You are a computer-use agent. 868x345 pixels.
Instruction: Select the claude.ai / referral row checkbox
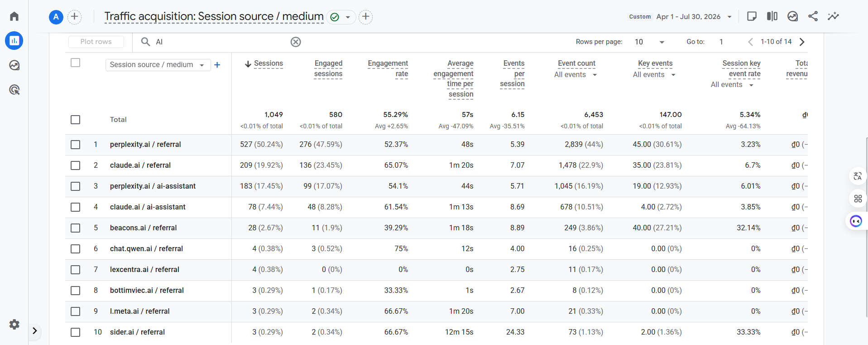76,165
